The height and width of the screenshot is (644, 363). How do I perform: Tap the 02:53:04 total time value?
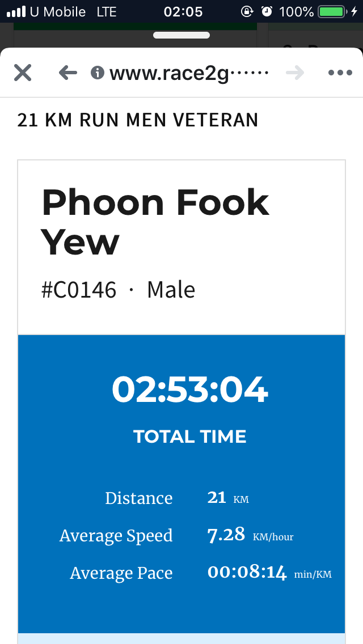pyautogui.click(x=190, y=390)
